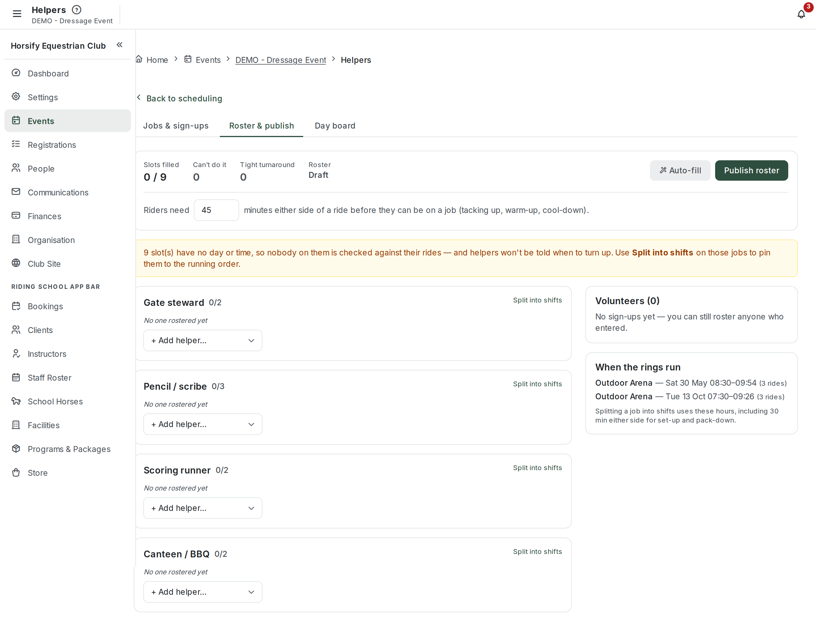Open Clients in the sidebar
816x644 pixels.
pos(67,330)
